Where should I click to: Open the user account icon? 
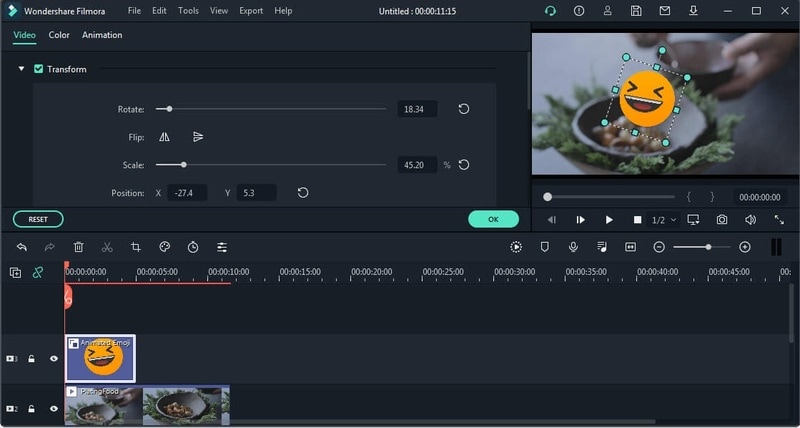tap(607, 11)
